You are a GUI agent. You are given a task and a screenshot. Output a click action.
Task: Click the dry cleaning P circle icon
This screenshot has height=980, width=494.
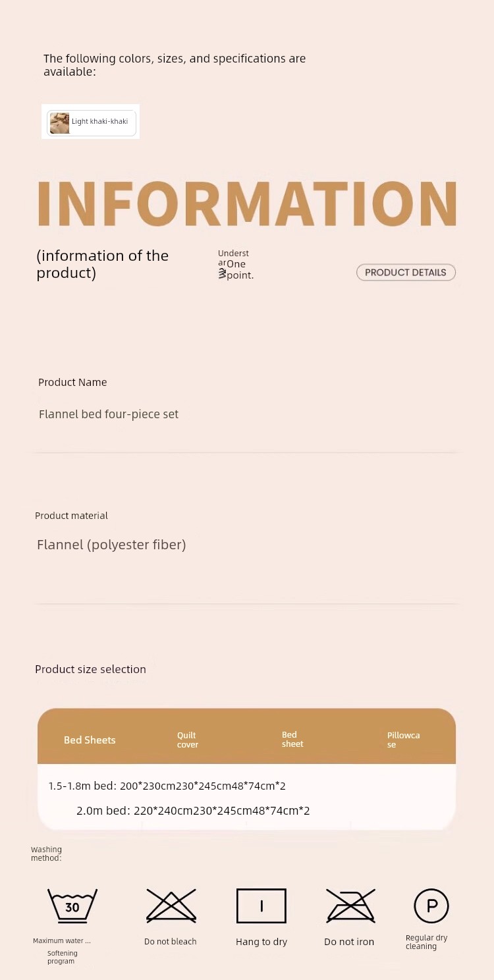pyautogui.click(x=431, y=906)
